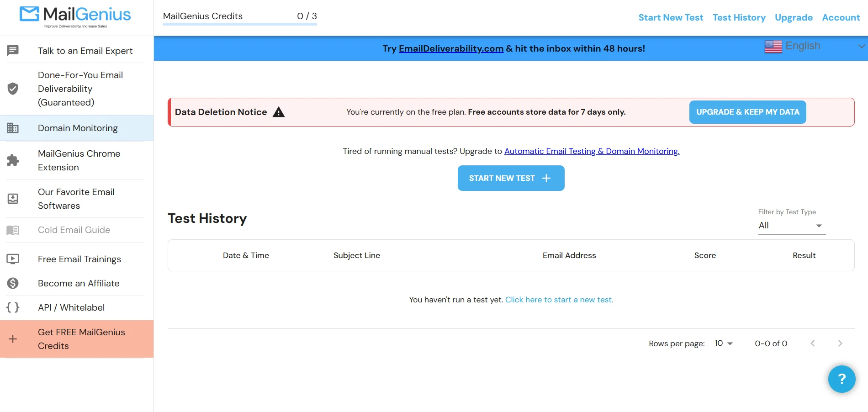Click the Test History heading
868x412 pixels.
[x=207, y=218]
